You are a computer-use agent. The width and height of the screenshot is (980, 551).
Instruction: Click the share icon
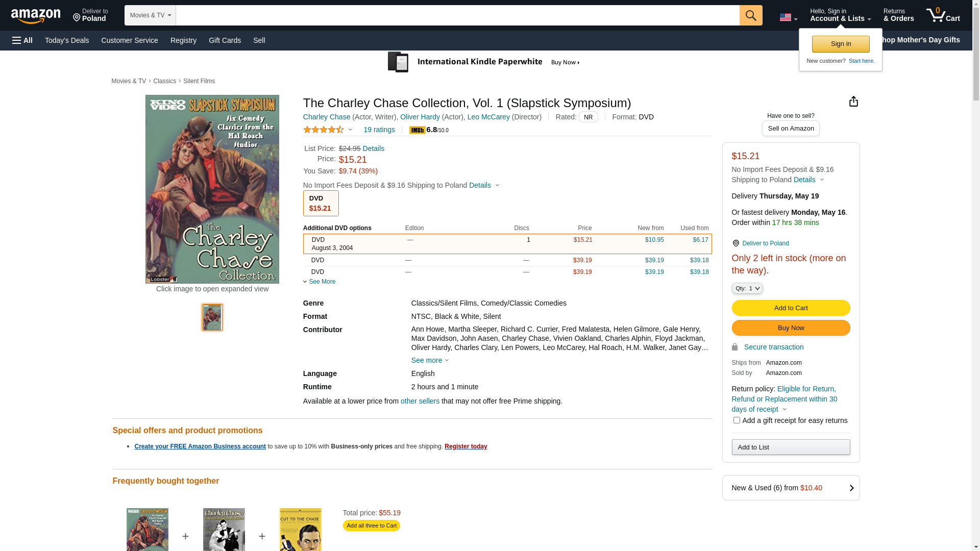pos(853,102)
